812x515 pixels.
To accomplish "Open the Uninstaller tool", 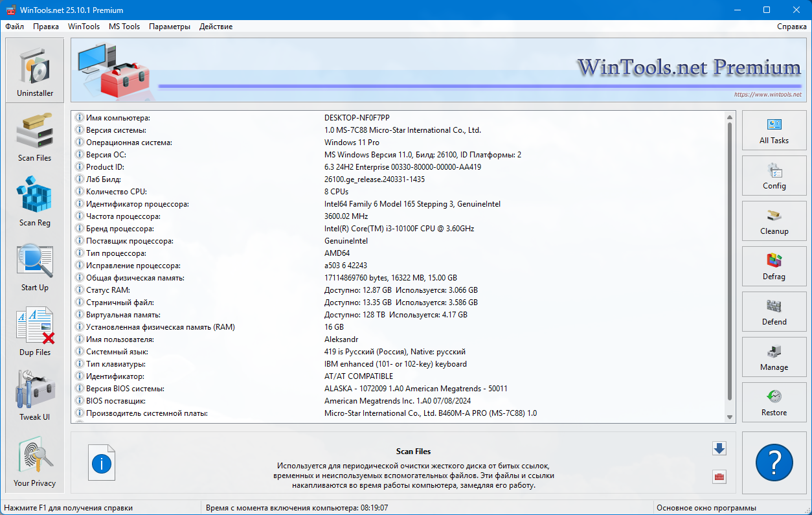I will tap(35, 71).
